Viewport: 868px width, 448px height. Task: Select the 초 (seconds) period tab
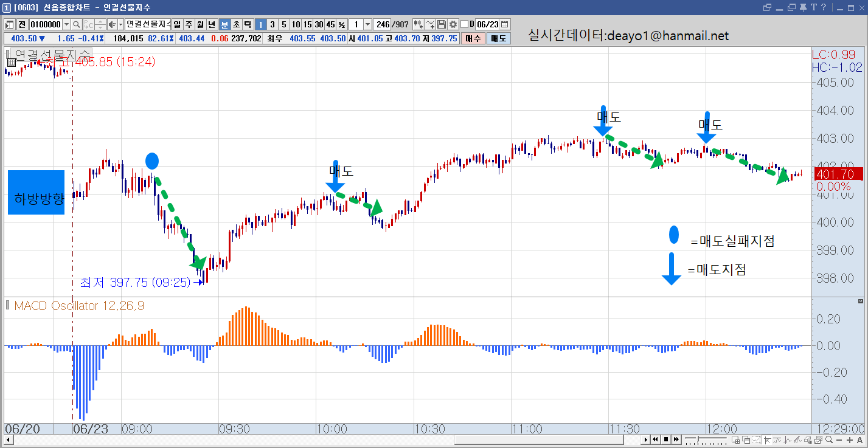[x=236, y=24]
